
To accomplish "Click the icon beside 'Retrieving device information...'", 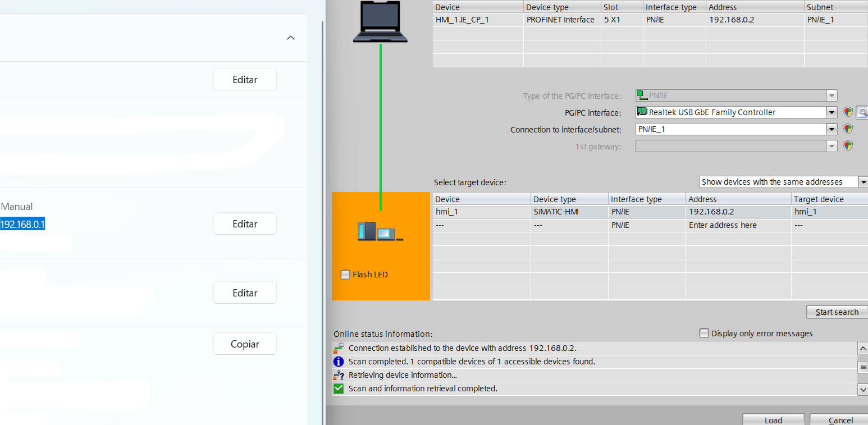I will point(339,375).
